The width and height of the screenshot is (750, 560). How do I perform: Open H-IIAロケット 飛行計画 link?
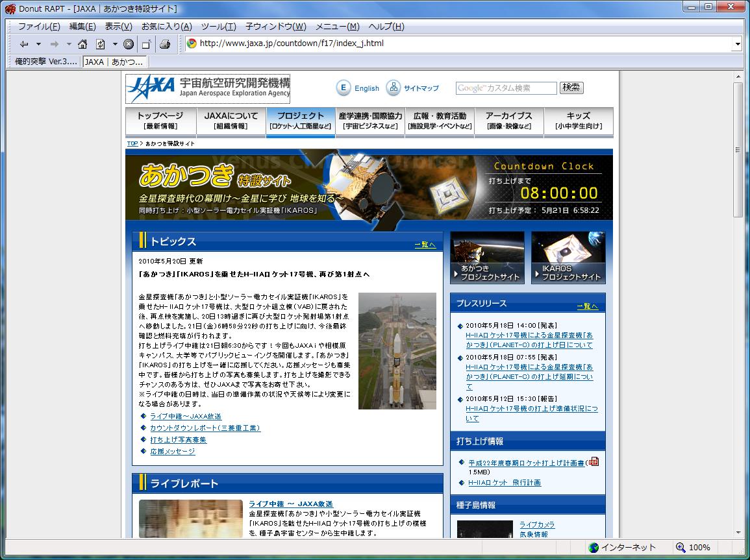tap(505, 483)
